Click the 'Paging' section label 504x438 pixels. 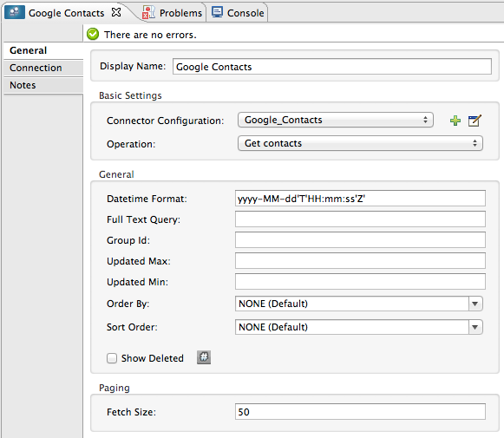115,388
